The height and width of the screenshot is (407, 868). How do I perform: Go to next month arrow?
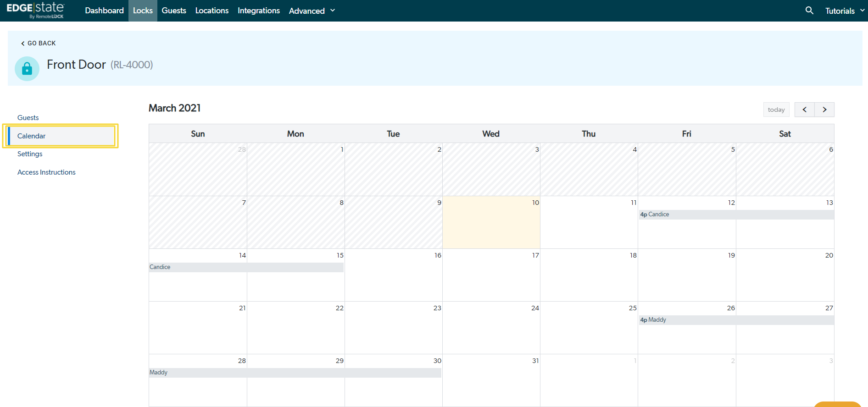point(824,110)
